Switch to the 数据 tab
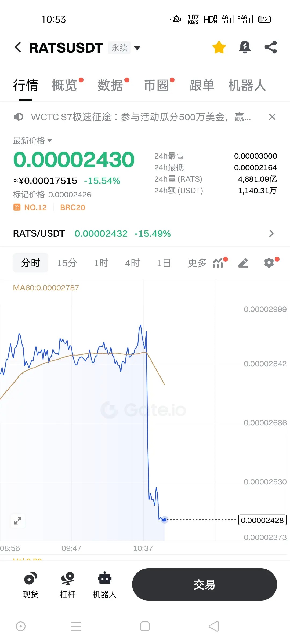This screenshot has height=644, width=290. 110,85
